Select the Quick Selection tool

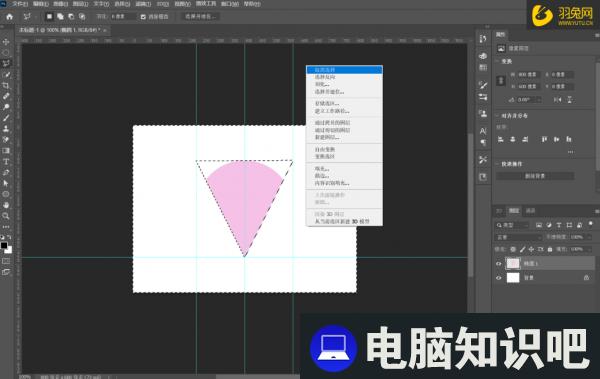tap(6, 74)
